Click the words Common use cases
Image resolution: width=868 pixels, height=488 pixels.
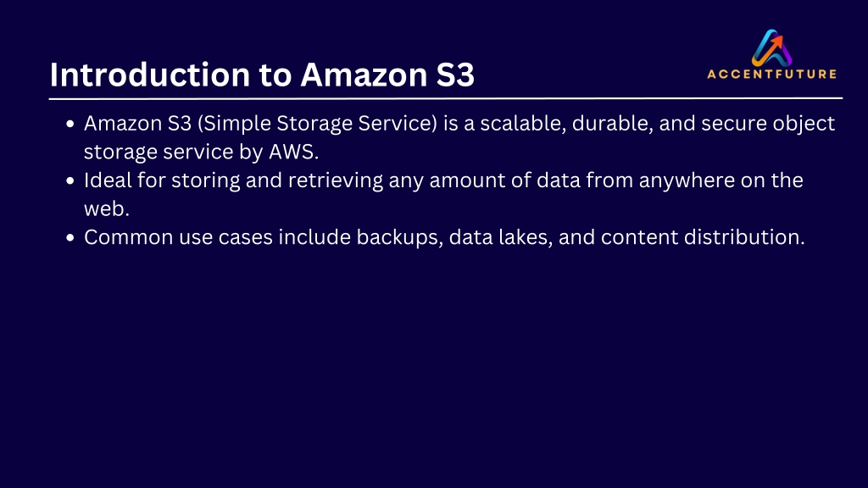(178, 237)
